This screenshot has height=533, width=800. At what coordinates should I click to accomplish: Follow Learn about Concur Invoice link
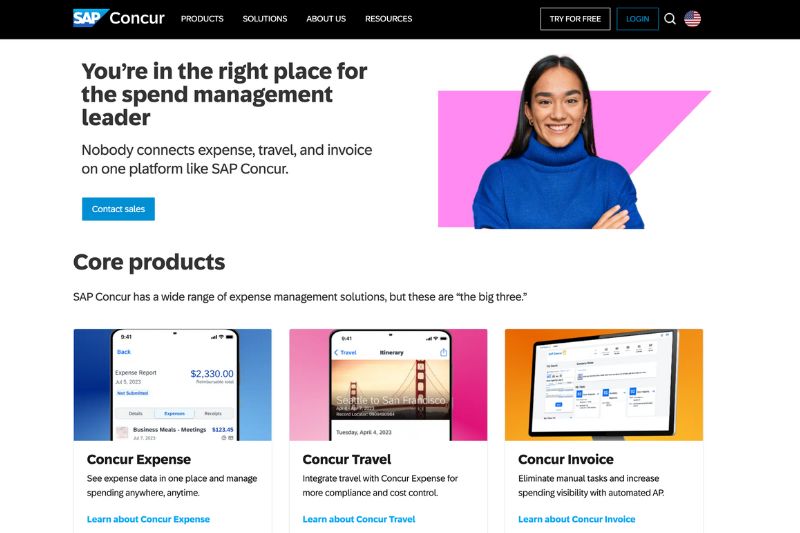tap(577, 519)
